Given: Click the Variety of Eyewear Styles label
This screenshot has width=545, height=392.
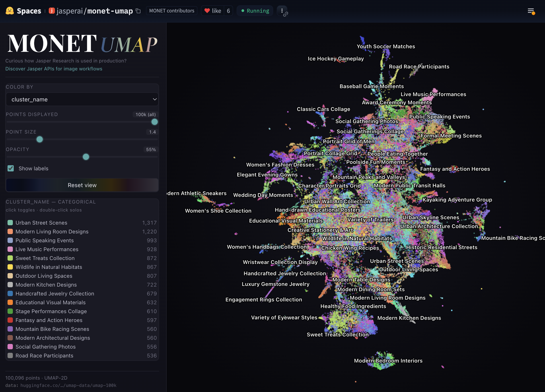Looking at the screenshot, I should [284, 318].
